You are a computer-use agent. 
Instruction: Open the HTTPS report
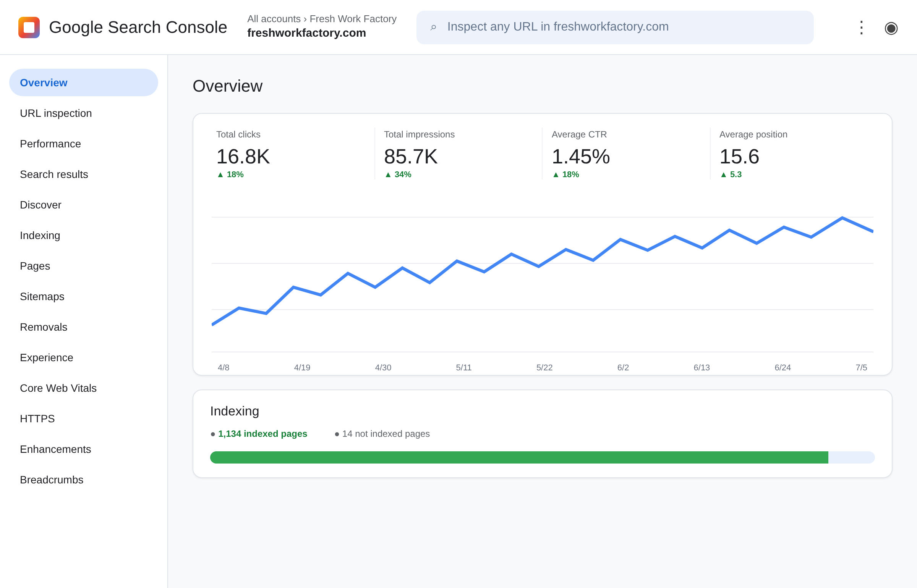(84, 418)
